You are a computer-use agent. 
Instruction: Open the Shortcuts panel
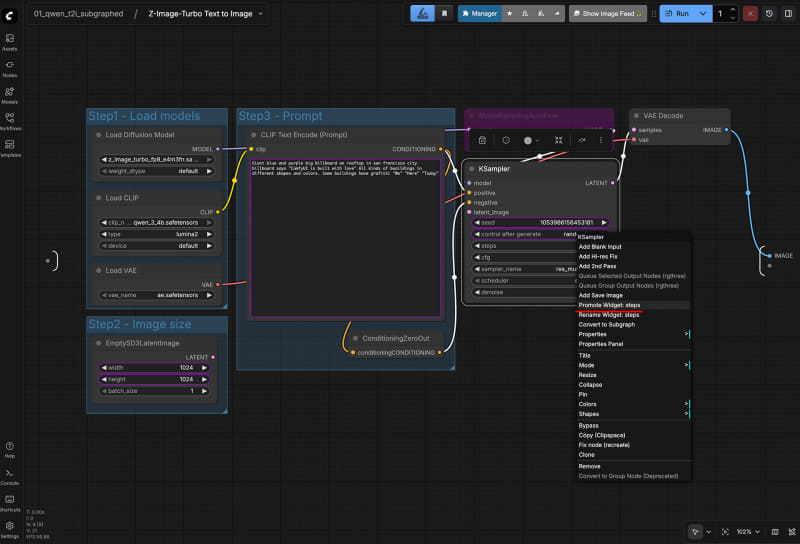(10, 503)
